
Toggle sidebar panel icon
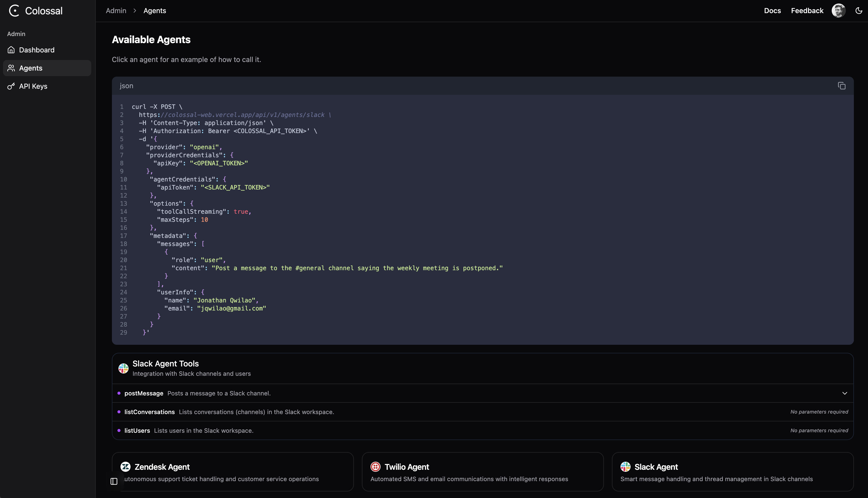(x=114, y=481)
